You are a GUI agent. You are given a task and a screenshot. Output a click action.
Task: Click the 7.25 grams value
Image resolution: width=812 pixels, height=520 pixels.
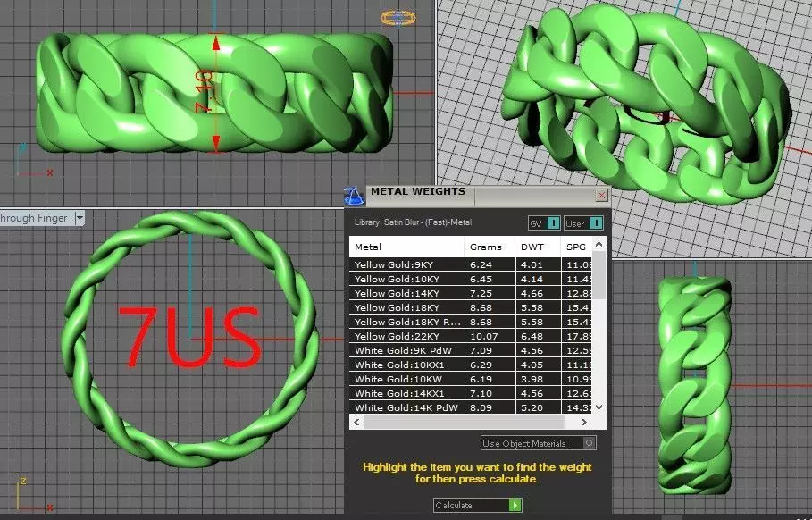click(x=481, y=293)
